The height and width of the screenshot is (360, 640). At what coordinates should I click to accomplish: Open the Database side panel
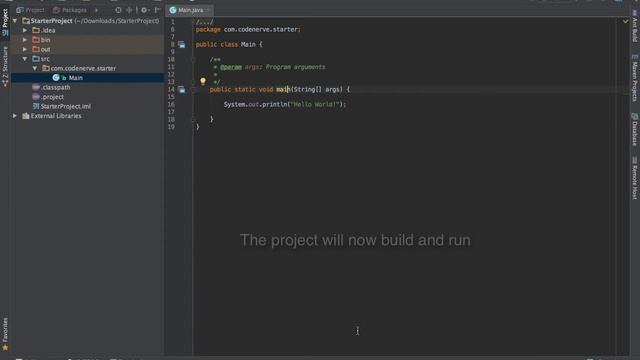tap(635, 129)
